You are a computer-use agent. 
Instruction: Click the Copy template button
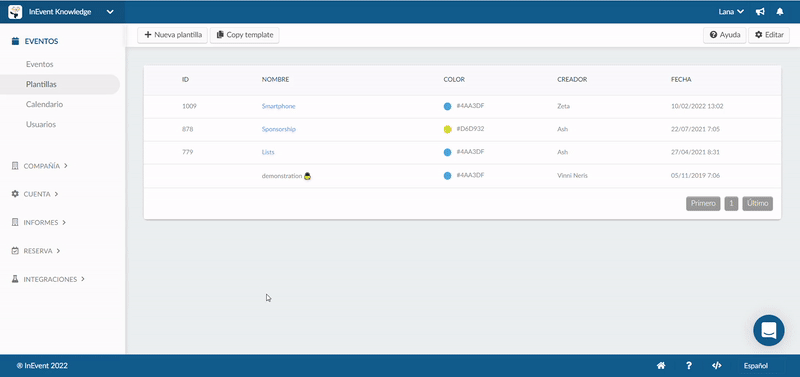click(x=245, y=35)
